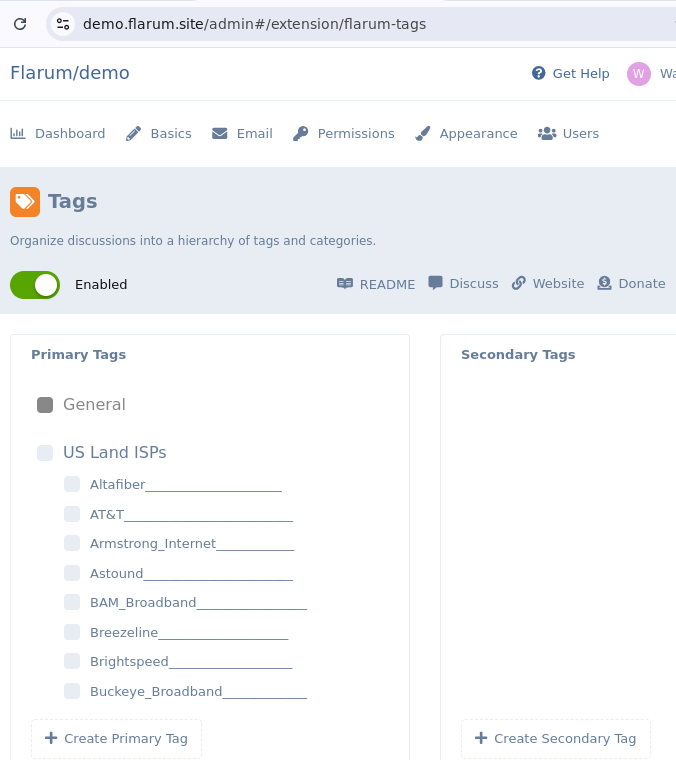Click the Buckeye_Broadband tag swatch

(72, 691)
